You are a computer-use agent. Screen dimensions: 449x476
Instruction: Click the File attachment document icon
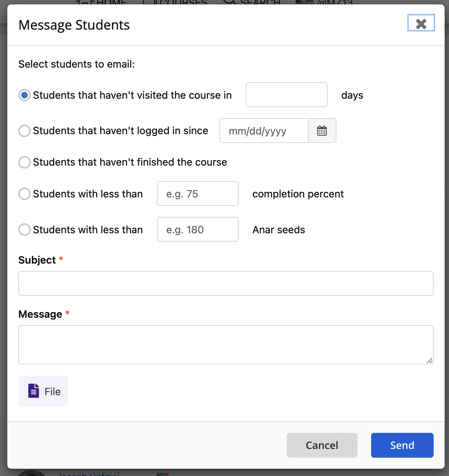34,391
